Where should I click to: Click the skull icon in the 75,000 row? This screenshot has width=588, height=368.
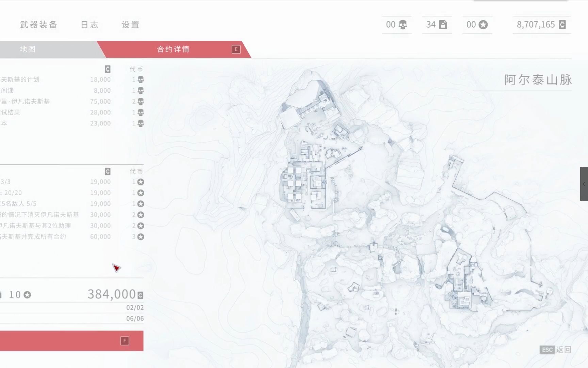pos(141,102)
